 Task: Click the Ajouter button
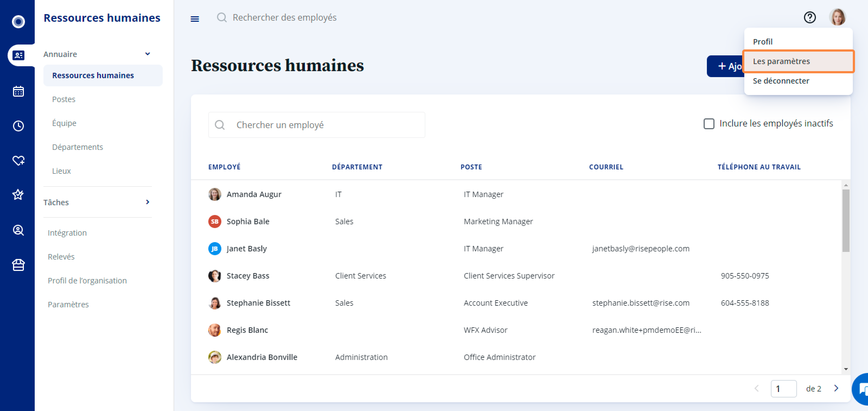click(x=726, y=66)
